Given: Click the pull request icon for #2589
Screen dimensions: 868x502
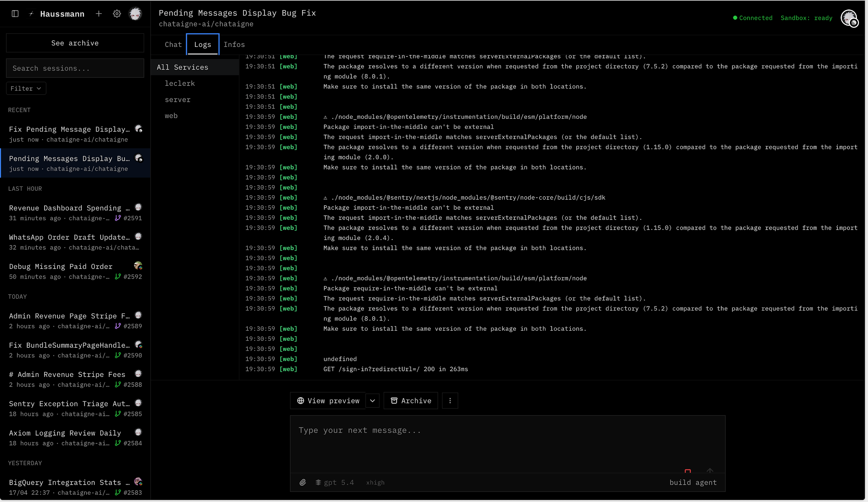Looking at the screenshot, I should 118,326.
